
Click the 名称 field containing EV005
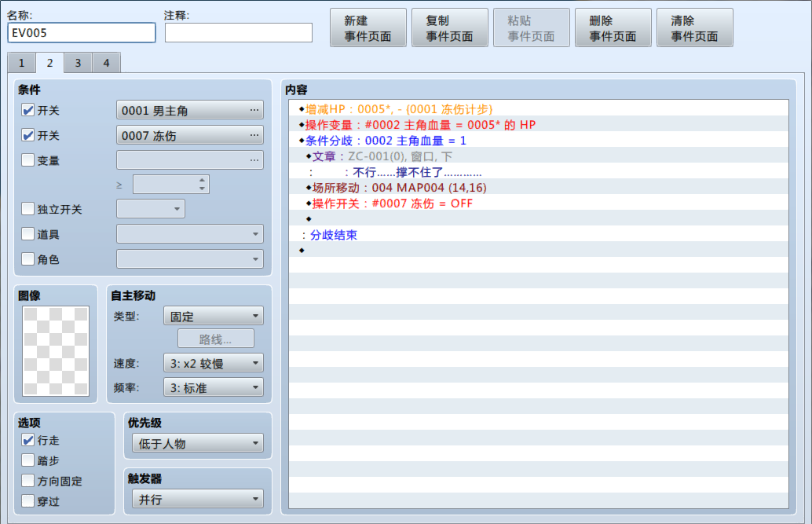pyautogui.click(x=82, y=33)
